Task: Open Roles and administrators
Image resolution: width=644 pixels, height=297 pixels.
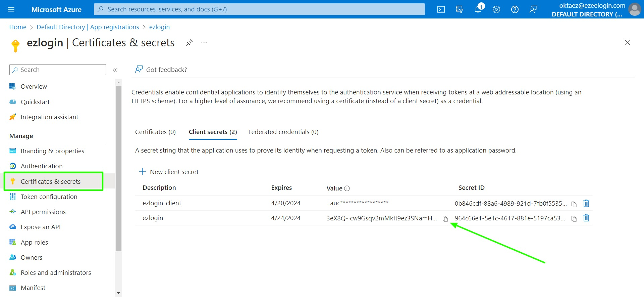Action: click(56, 272)
